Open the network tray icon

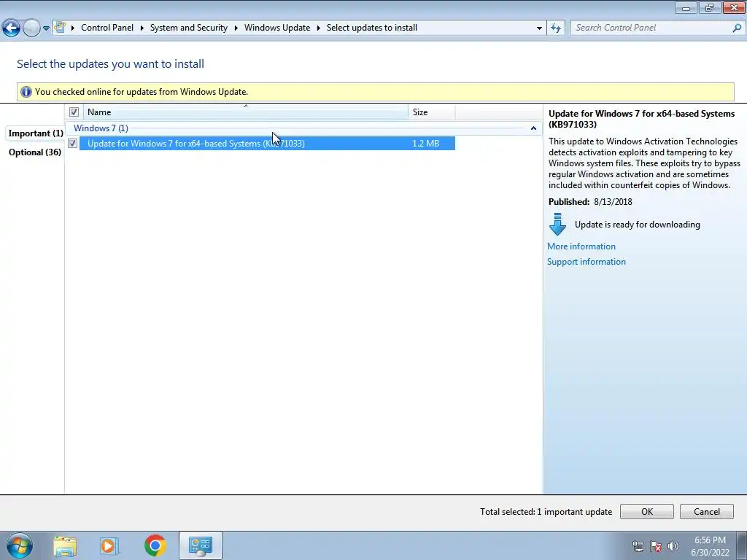pyautogui.click(x=638, y=546)
